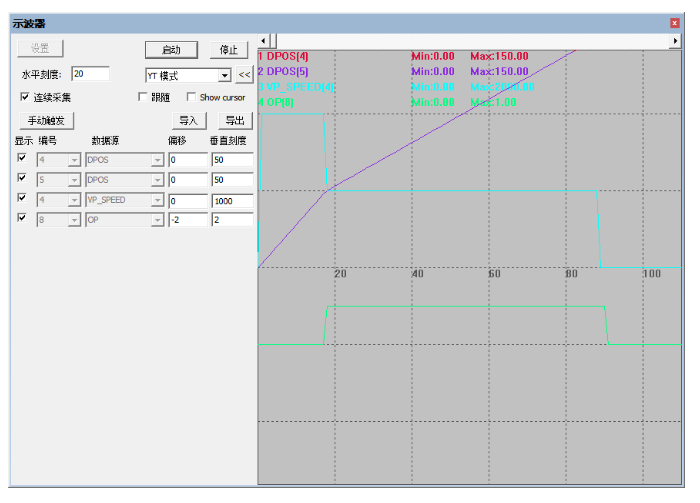Toggle display checkbox for DPOS axis 4 row
Screen dimensions: 700x503
point(21,158)
